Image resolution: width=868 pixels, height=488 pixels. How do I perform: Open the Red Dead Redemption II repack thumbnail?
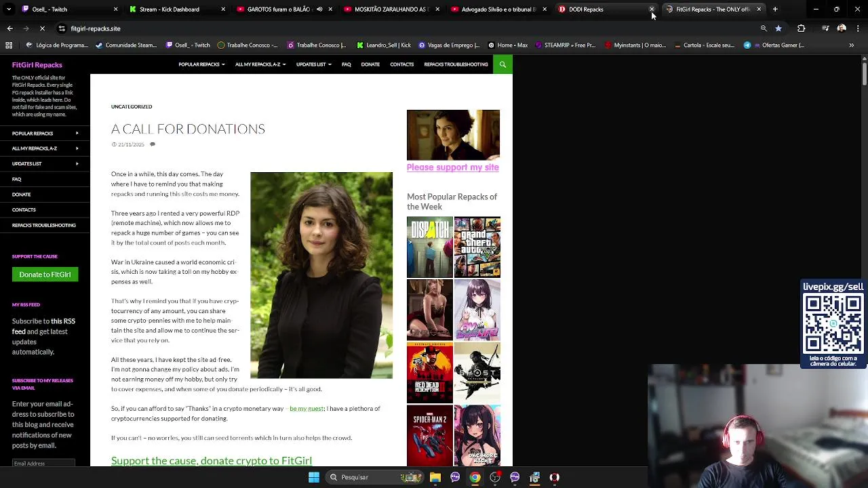pyautogui.click(x=429, y=373)
